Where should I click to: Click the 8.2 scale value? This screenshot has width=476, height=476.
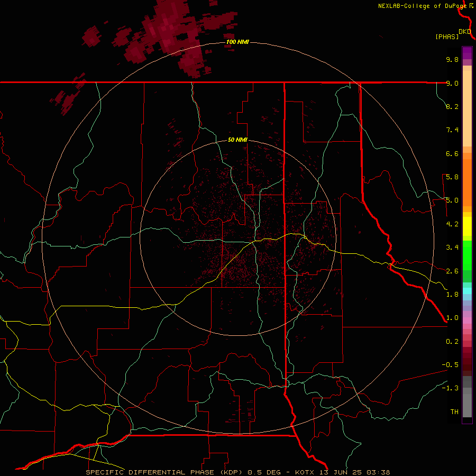point(452,106)
